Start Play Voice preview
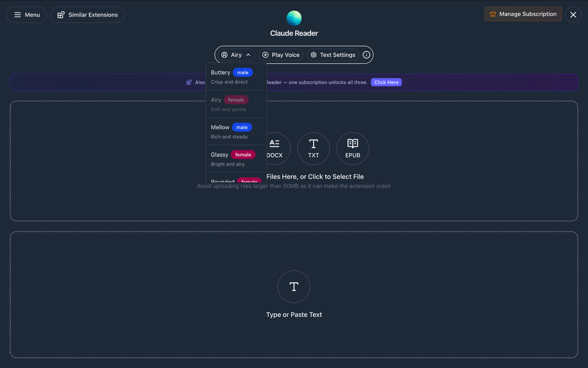Screen dimensions: 588x368 (281, 55)
